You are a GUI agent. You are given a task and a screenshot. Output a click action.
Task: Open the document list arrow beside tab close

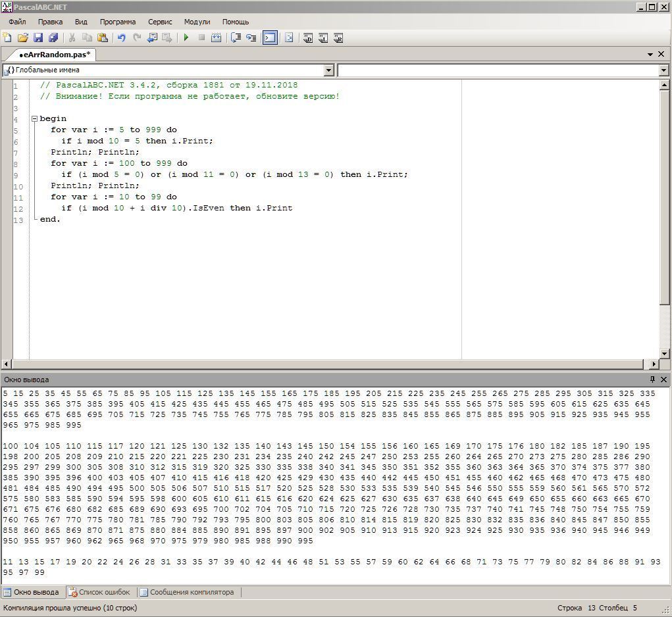(650, 55)
